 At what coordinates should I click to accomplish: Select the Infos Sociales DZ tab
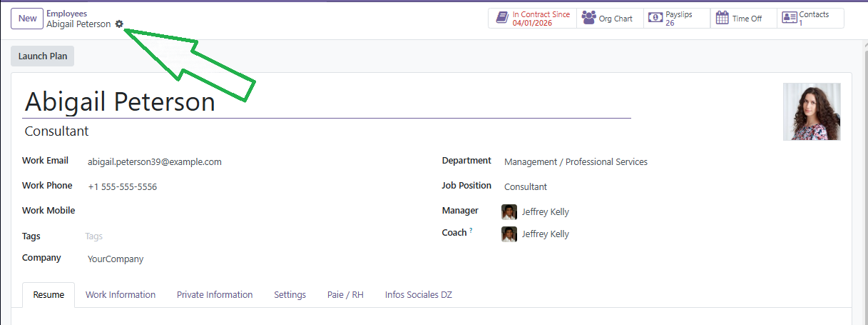click(x=419, y=294)
